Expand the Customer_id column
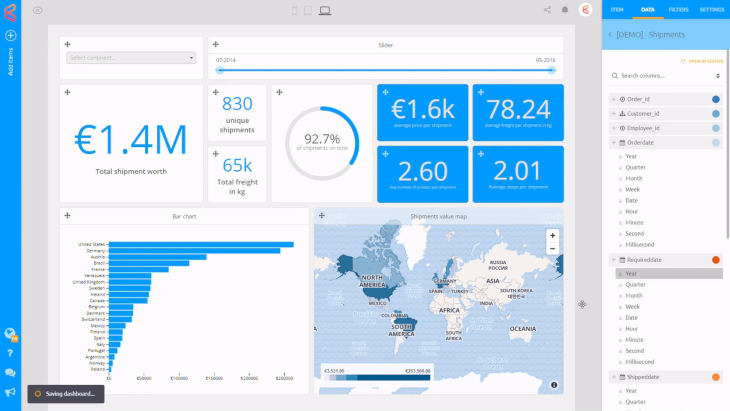This screenshot has height=411, width=730. (x=614, y=114)
